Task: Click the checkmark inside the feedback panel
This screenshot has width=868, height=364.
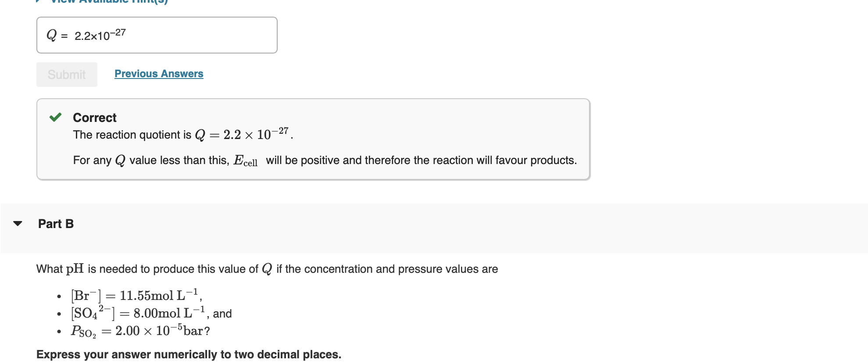Action: point(56,117)
